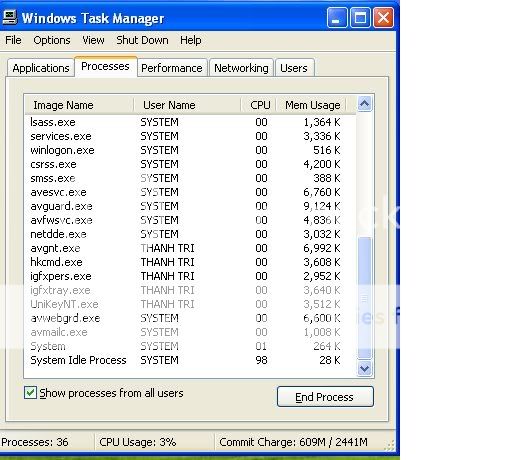The width and height of the screenshot is (512, 460).
Task: Click the 4,200 K memory value
Action: point(322,164)
